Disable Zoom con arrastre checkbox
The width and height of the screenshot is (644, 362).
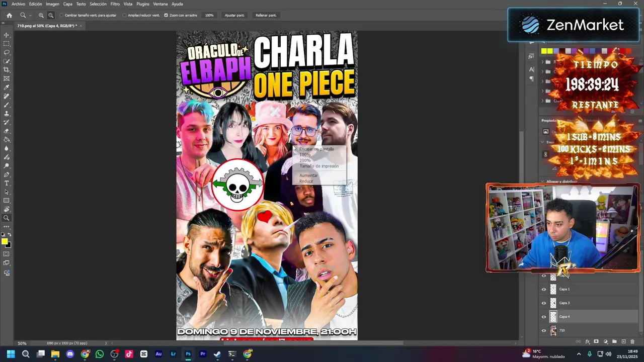pos(166,15)
